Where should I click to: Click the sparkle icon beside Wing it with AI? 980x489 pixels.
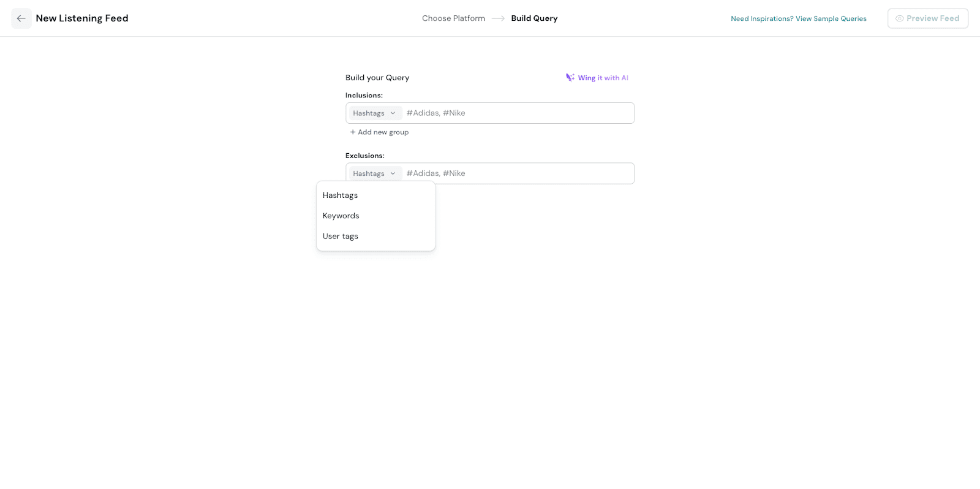(x=570, y=78)
